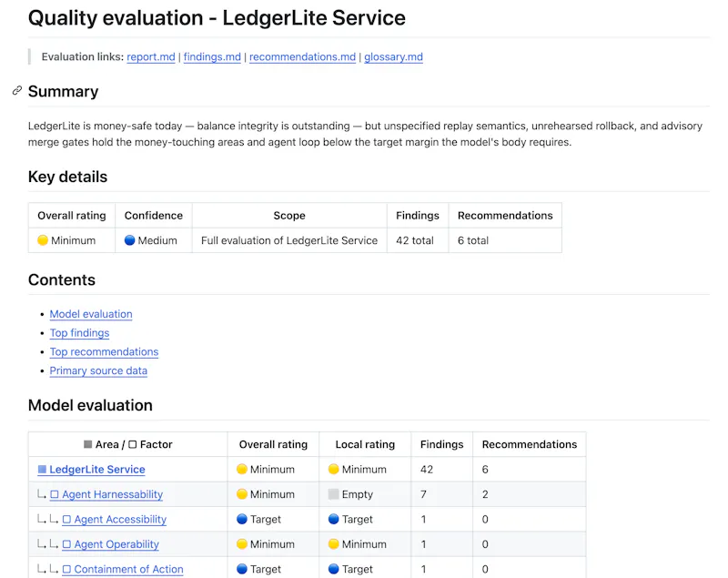The image size is (728, 578).
Task: Jump to Top findings in Contents
Action: [x=79, y=333]
